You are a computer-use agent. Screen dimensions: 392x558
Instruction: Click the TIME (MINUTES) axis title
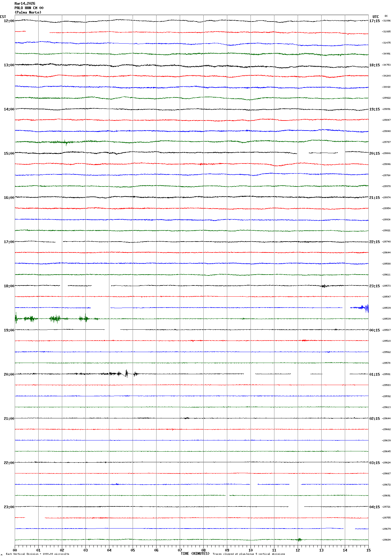195,554
